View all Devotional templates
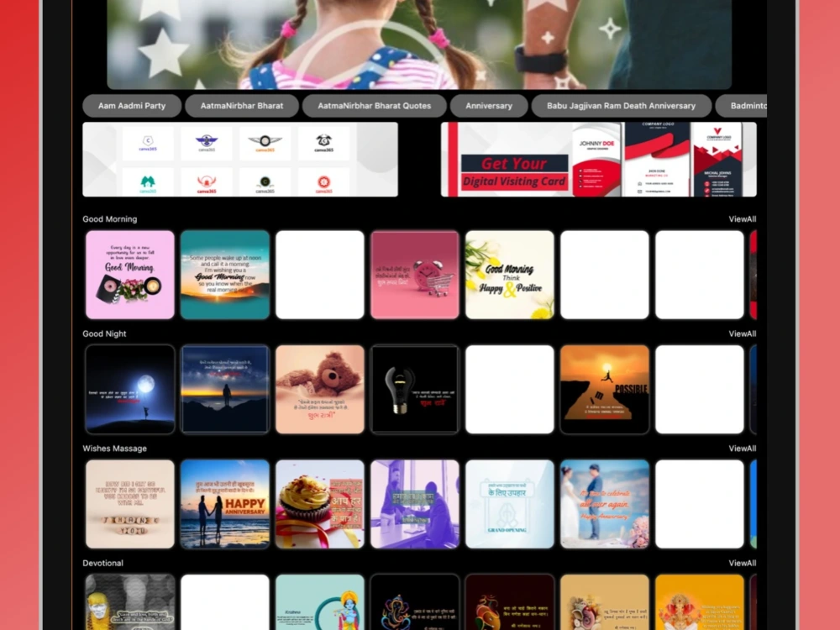Image resolution: width=840 pixels, height=630 pixels. click(742, 563)
